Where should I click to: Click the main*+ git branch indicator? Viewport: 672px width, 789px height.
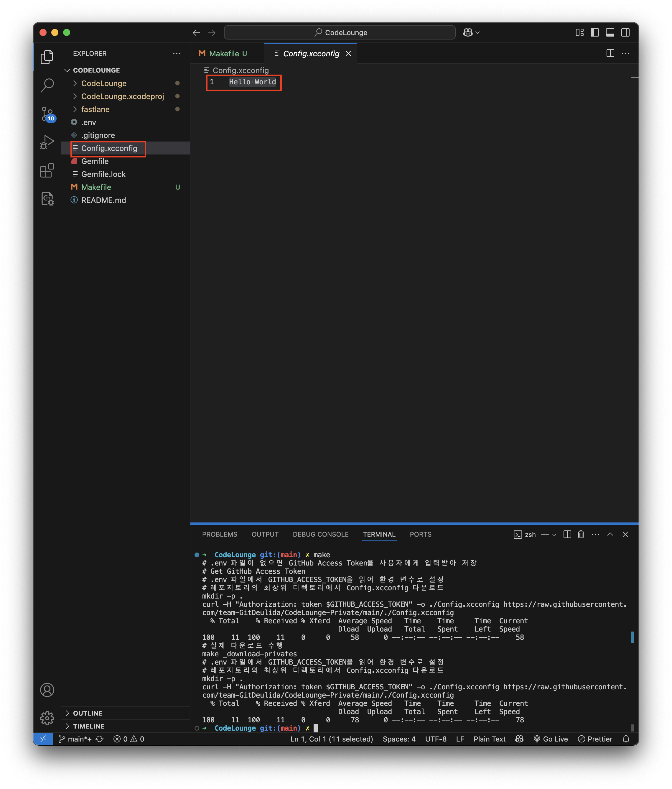(75, 739)
